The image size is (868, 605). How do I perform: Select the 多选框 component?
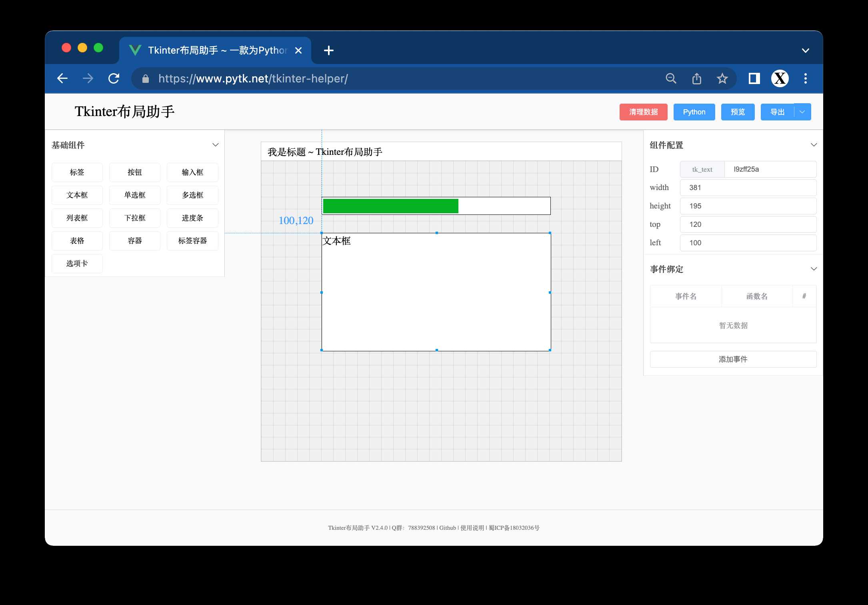pyautogui.click(x=192, y=195)
